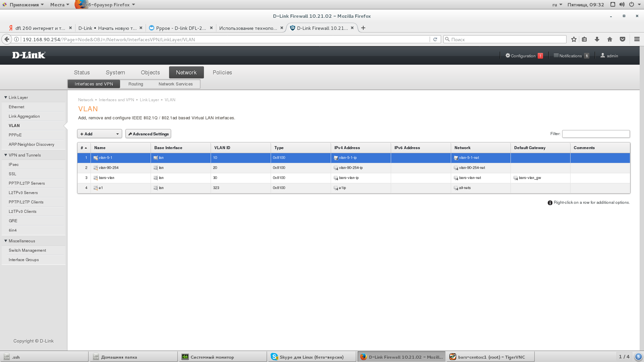Open the Routing sub-tab
This screenshot has width=644, height=362.
pos(136,84)
